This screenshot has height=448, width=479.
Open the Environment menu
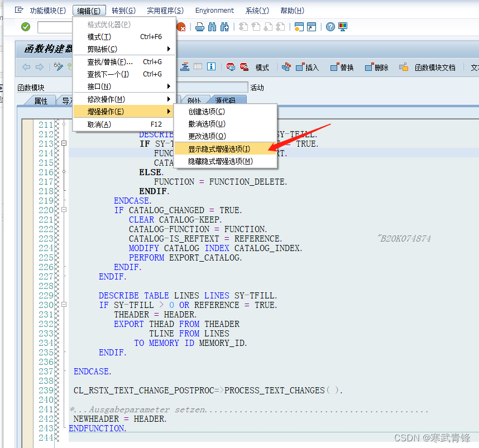click(x=214, y=11)
